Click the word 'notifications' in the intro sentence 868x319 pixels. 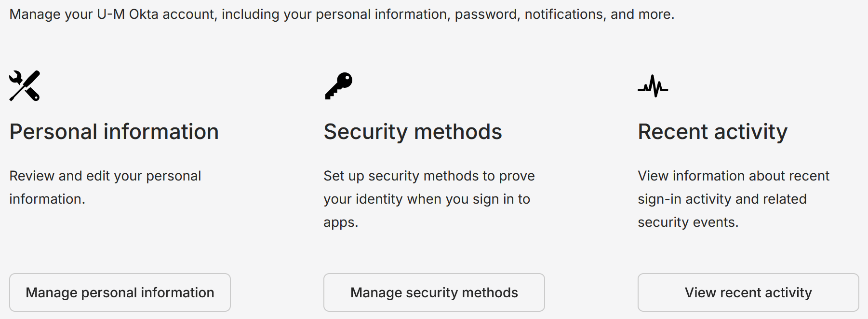564,14
